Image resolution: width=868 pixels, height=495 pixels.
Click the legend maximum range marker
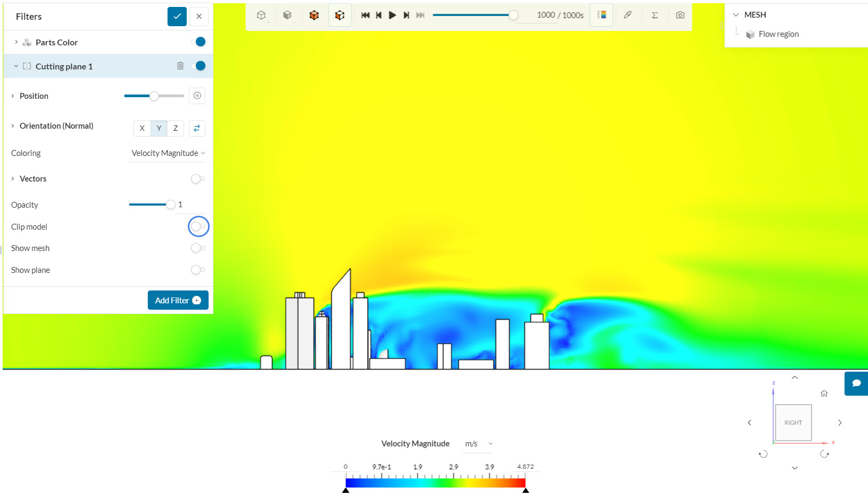525,490
